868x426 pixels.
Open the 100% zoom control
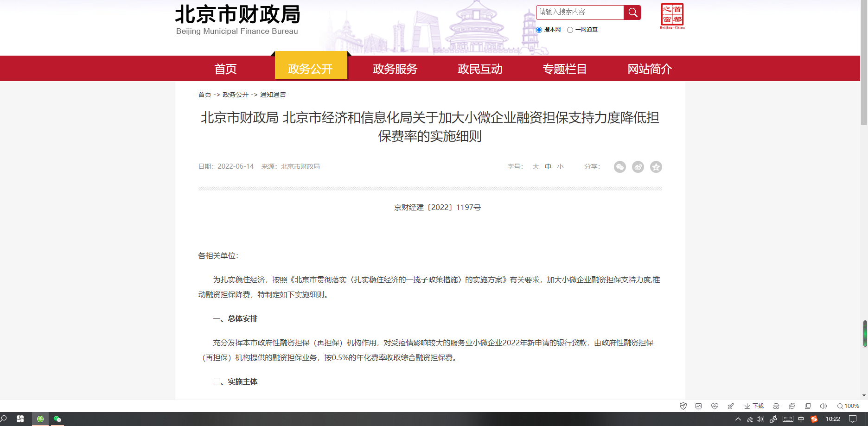[848, 406]
